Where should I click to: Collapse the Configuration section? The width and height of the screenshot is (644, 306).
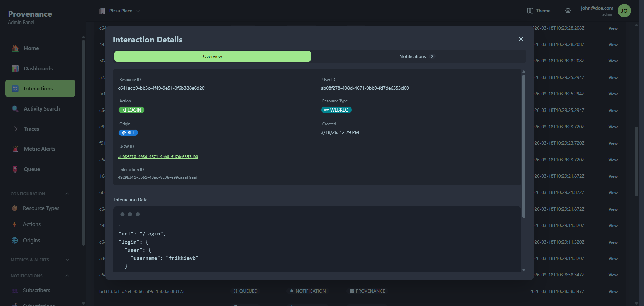pyautogui.click(x=67, y=194)
